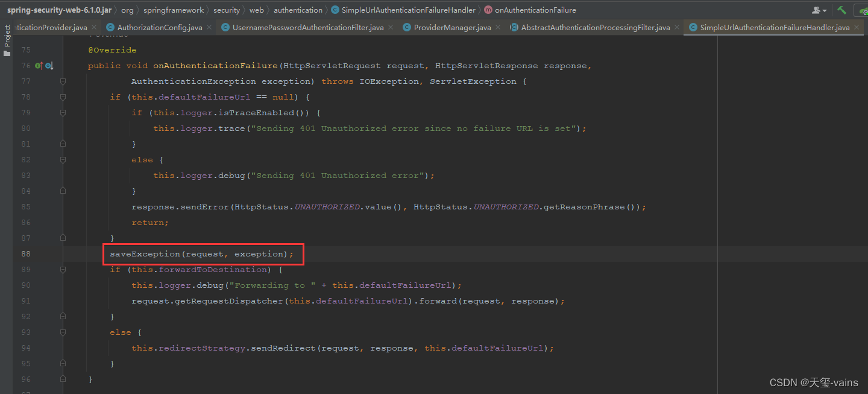Click the blue overridden-method gutter icon on line 76
Image resolution: width=868 pixels, height=394 pixels.
pyautogui.click(x=49, y=66)
